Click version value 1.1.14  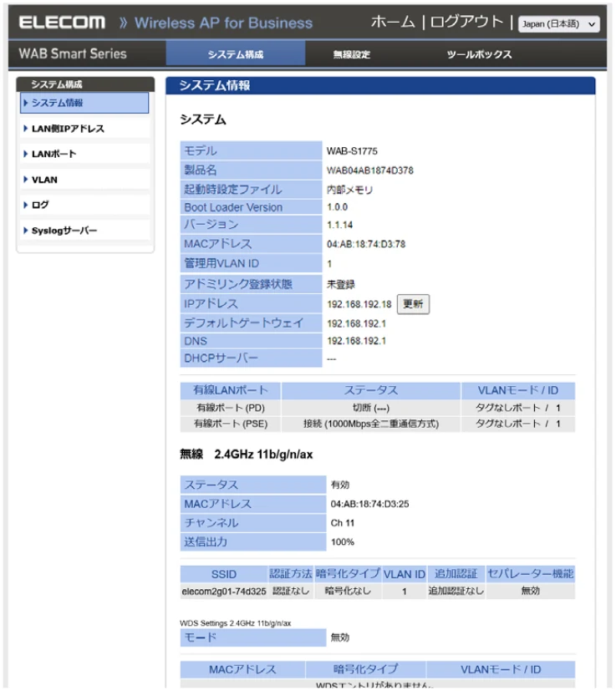339,226
